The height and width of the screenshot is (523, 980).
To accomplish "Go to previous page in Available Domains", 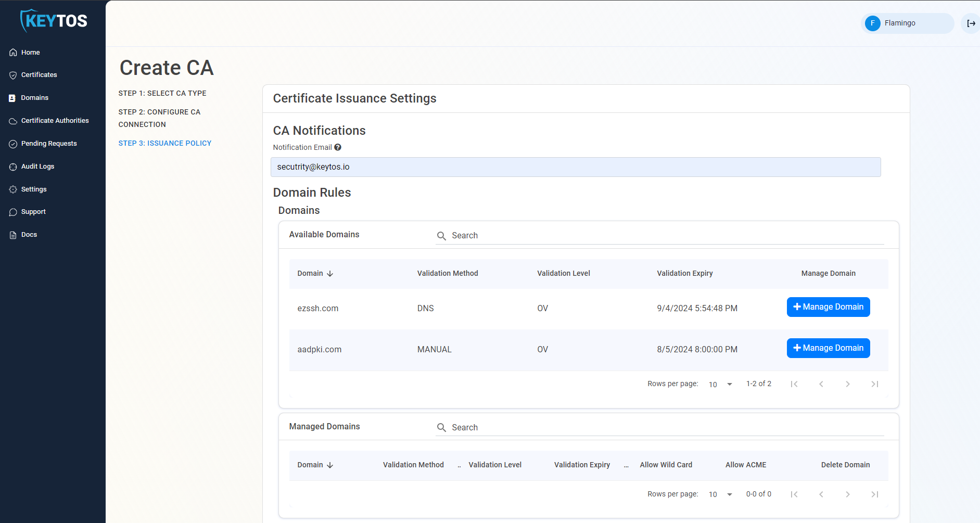I will coord(821,384).
